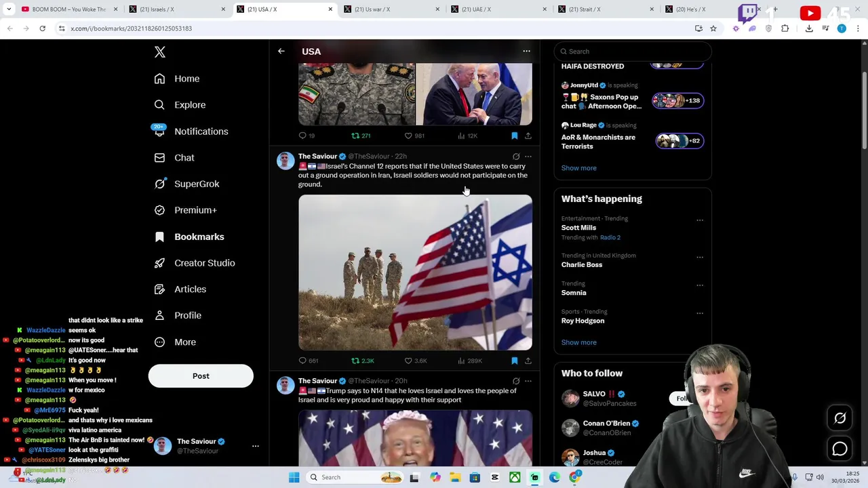Reply to the top post with 19 replies
This screenshot has width=868, height=488.
pos(307,136)
